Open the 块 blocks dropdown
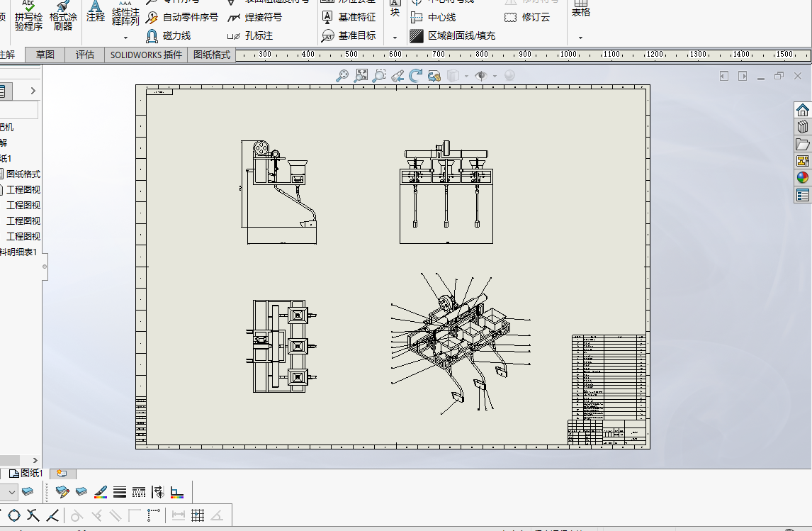Viewport: 812px width, 531px height. [395, 38]
